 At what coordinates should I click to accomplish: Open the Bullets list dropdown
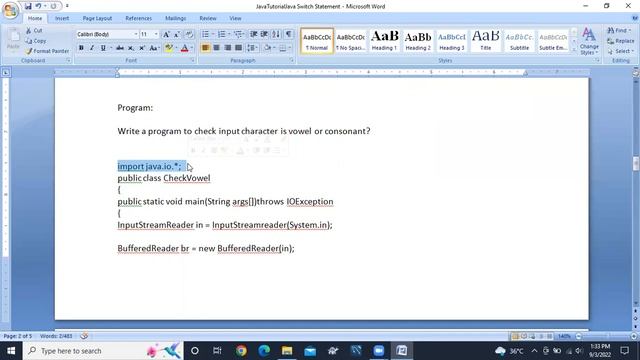[213, 34]
